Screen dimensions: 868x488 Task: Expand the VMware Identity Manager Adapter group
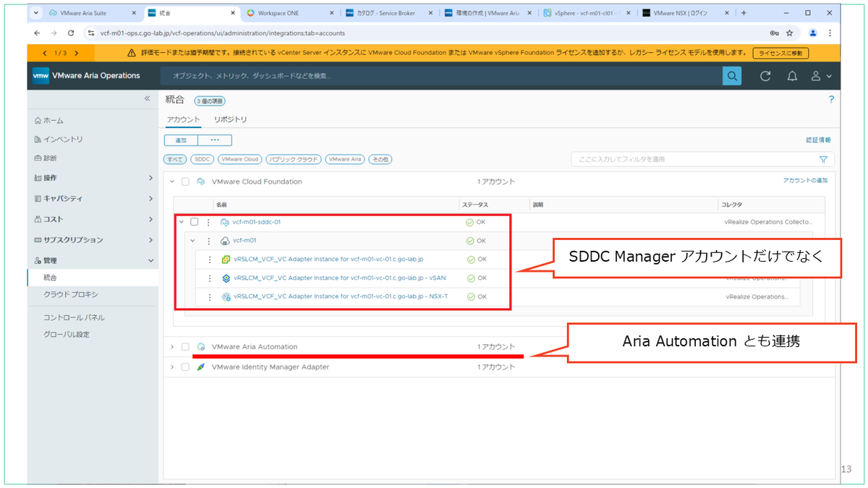click(x=172, y=367)
